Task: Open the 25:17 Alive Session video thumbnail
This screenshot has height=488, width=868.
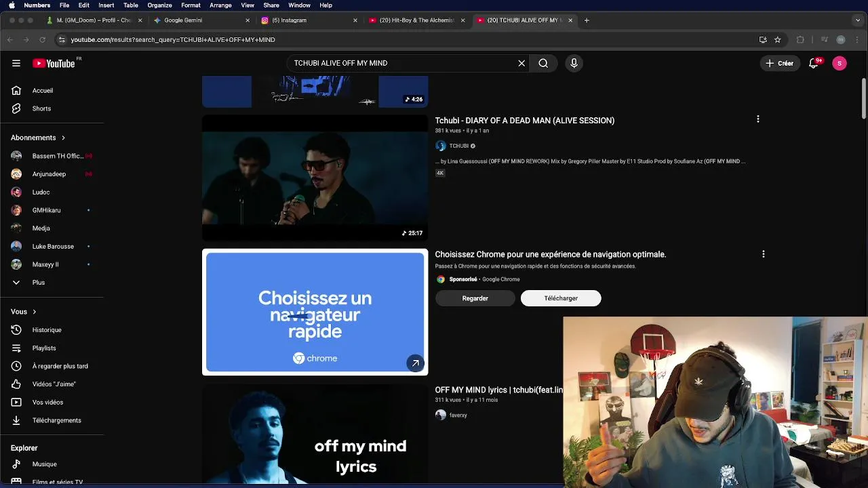Action: tap(315, 178)
